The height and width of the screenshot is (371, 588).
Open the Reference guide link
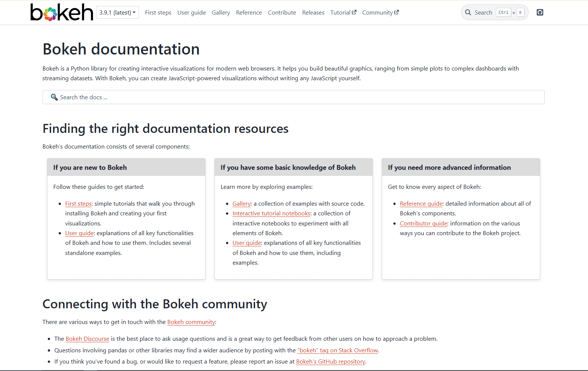421,204
